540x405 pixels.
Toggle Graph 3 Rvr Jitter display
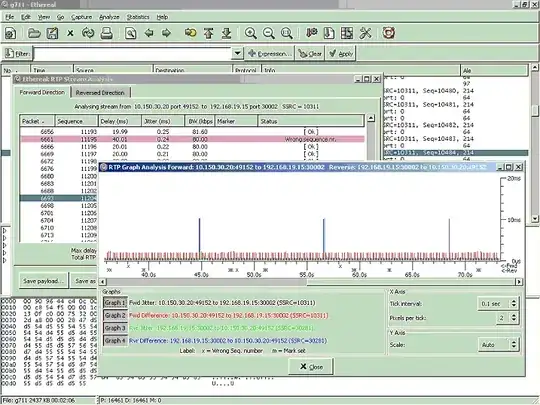(x=115, y=328)
